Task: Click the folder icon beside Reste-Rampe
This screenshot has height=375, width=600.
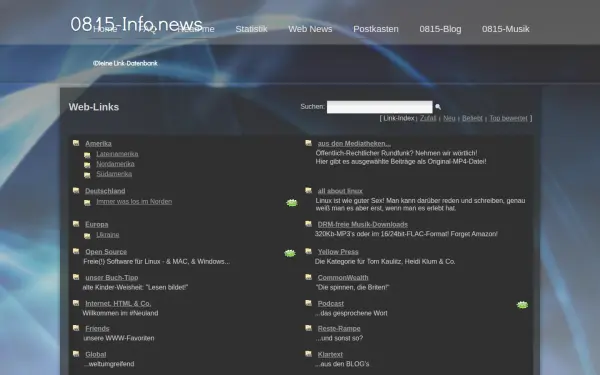Action: click(x=308, y=328)
